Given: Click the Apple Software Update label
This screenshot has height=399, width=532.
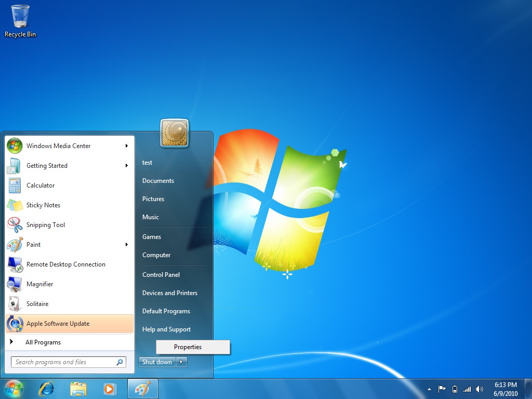Looking at the screenshot, I should point(58,324).
